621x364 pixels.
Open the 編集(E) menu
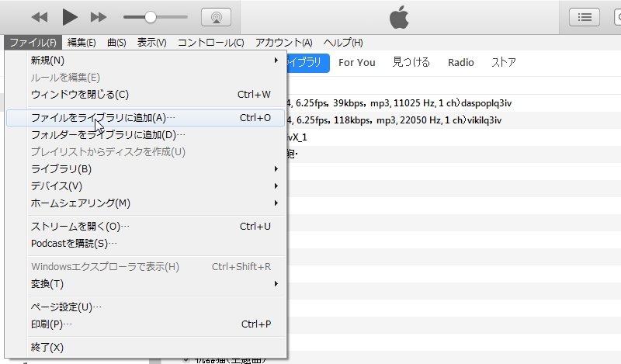pos(82,43)
